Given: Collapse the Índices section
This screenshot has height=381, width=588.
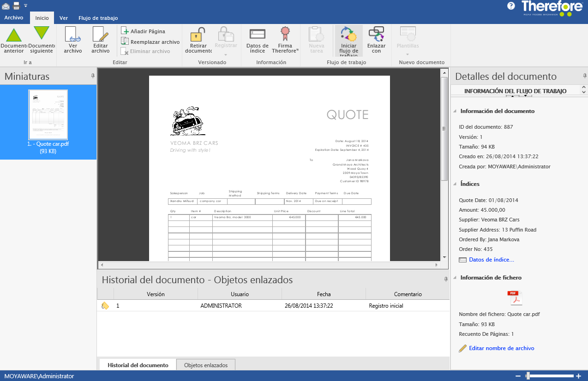Looking at the screenshot, I should (x=456, y=184).
